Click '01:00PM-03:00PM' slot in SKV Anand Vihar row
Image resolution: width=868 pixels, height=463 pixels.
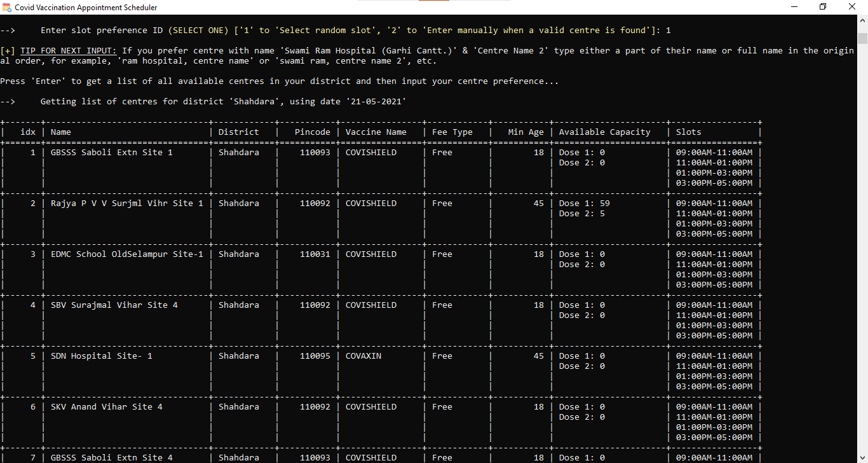(714, 427)
